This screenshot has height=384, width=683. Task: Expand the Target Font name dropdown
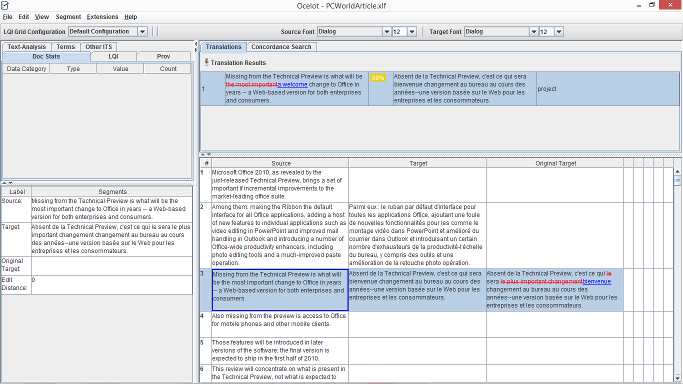534,32
